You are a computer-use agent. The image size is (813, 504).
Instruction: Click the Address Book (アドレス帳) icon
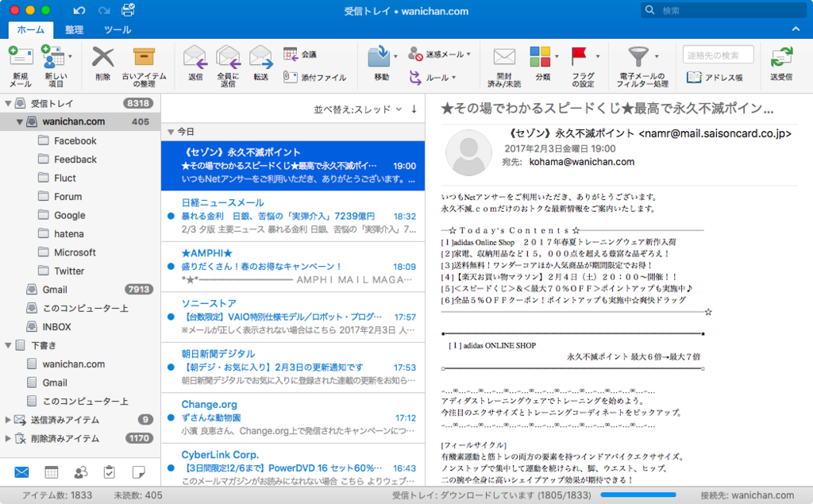pos(694,77)
